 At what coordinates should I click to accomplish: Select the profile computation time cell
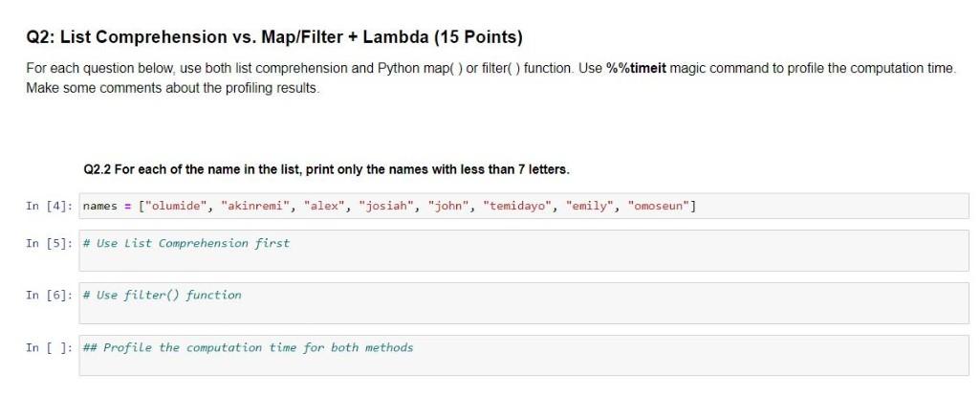[524, 355]
